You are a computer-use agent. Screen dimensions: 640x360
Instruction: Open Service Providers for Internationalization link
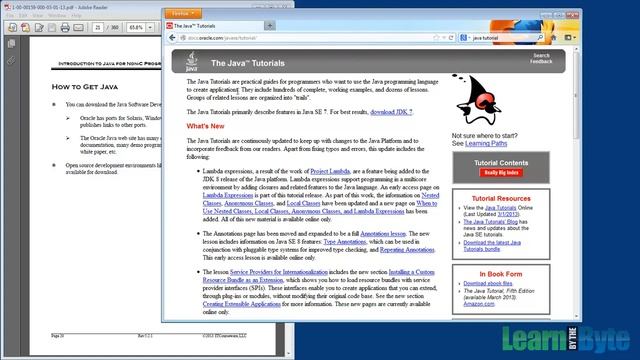pyautogui.click(x=279, y=272)
